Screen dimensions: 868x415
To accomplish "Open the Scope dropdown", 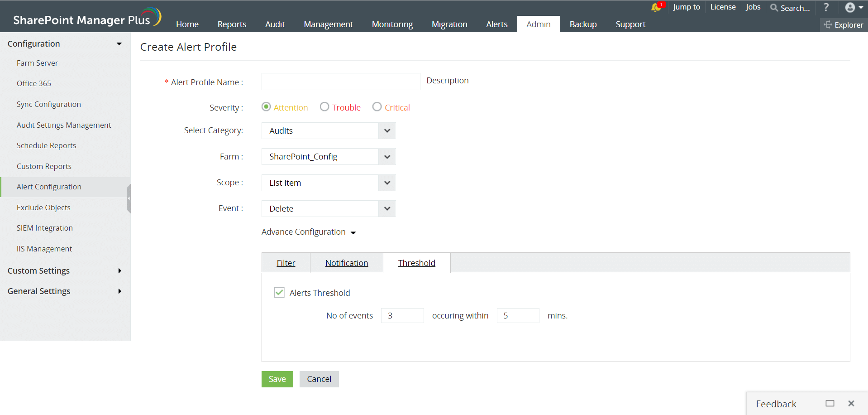I will point(329,183).
